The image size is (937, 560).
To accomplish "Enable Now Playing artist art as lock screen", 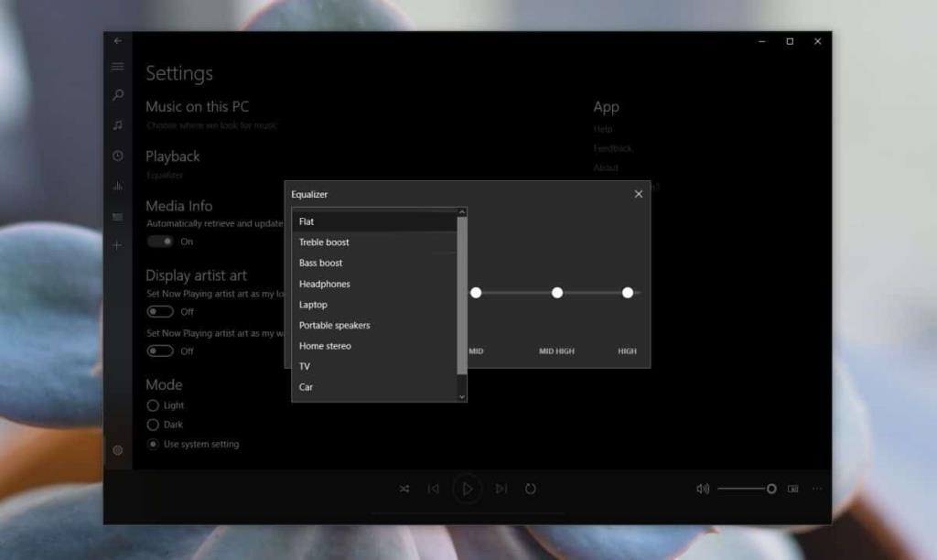I will point(161,311).
